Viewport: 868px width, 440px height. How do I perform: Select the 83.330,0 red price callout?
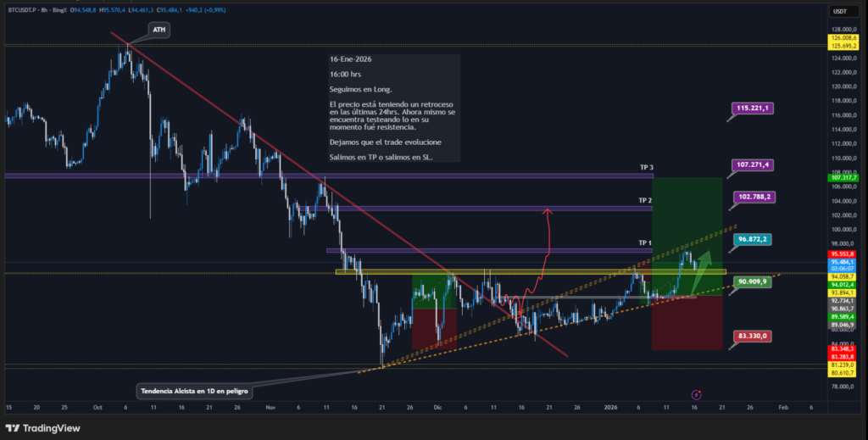click(x=754, y=336)
